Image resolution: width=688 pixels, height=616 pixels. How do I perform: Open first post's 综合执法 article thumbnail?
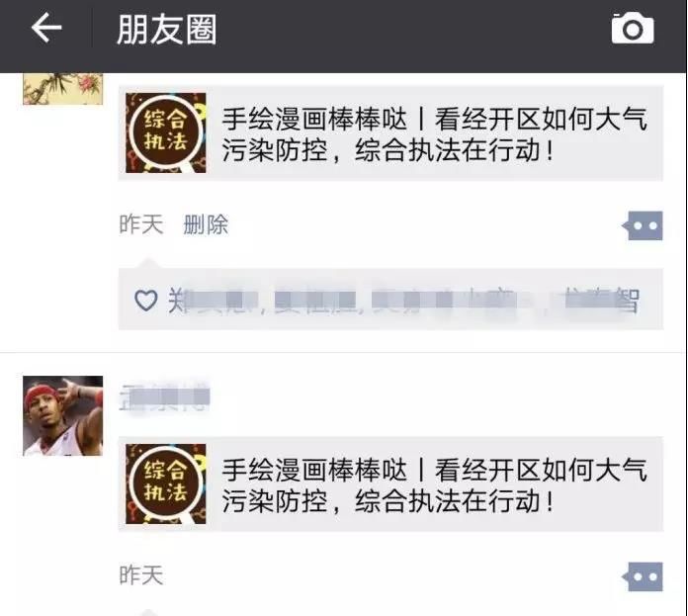click(x=165, y=132)
